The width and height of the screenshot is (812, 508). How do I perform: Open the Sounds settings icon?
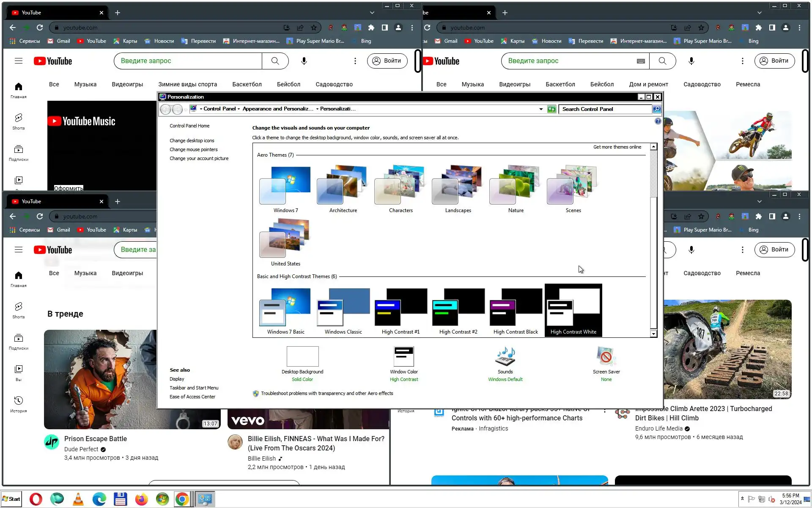pos(505,356)
